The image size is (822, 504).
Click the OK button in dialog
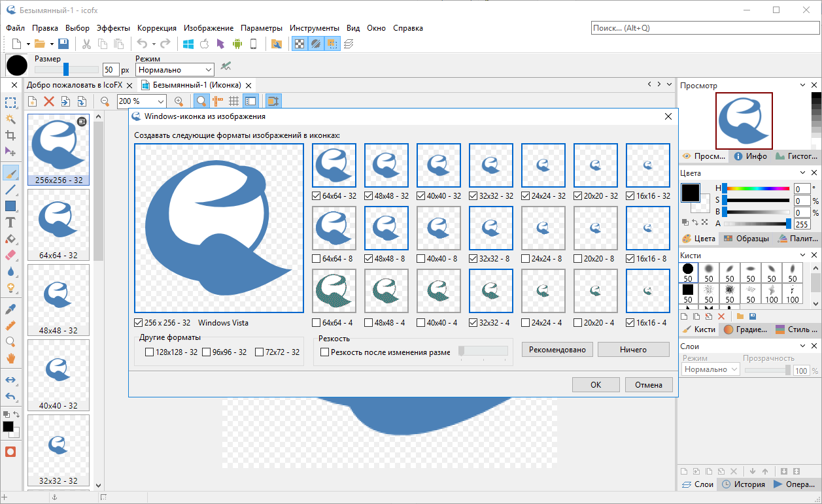point(596,385)
